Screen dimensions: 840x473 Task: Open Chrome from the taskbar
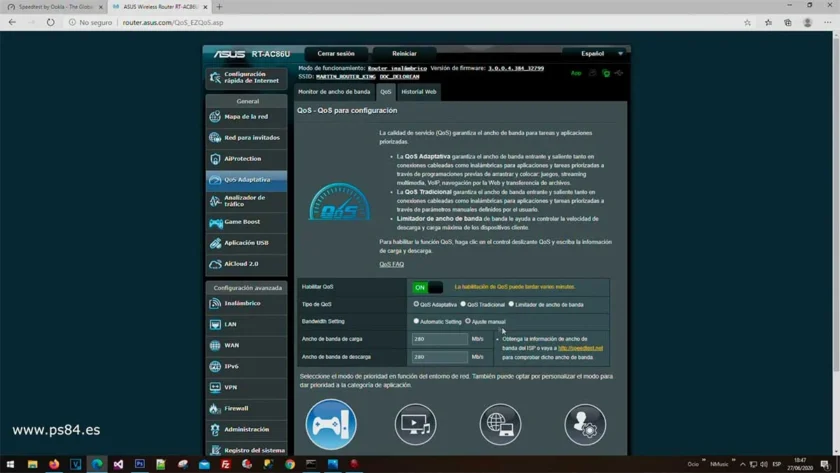tap(290, 464)
